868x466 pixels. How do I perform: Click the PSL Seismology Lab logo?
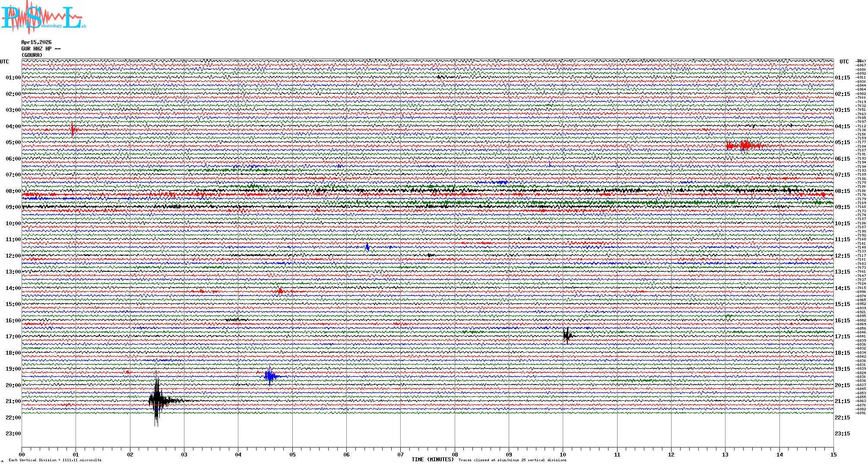coord(43,17)
